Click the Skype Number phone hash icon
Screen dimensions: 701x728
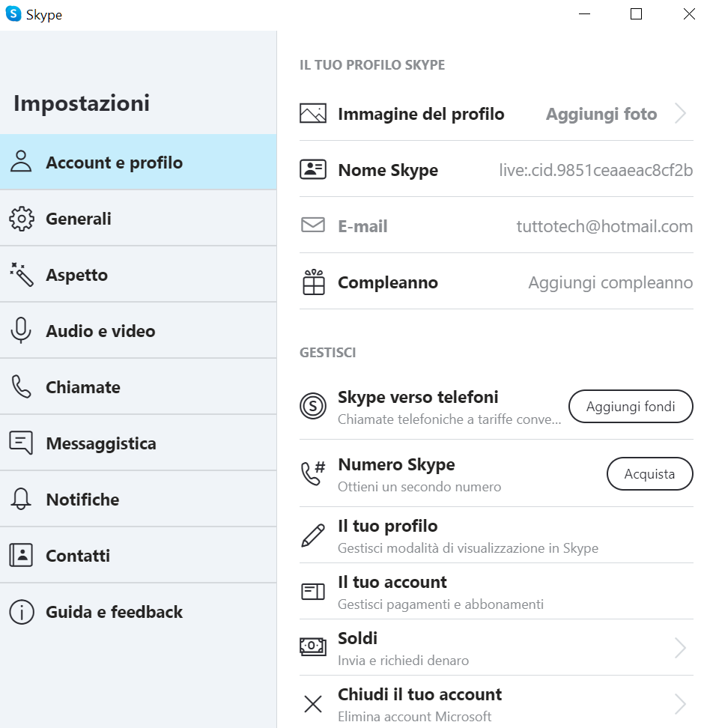coord(313,473)
